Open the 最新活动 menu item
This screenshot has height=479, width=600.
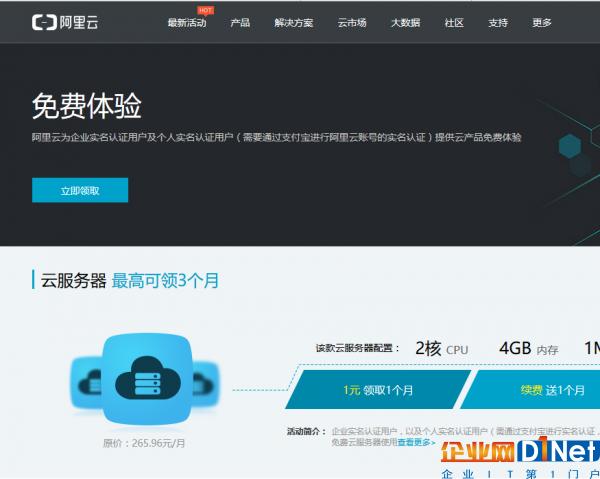[x=187, y=23]
